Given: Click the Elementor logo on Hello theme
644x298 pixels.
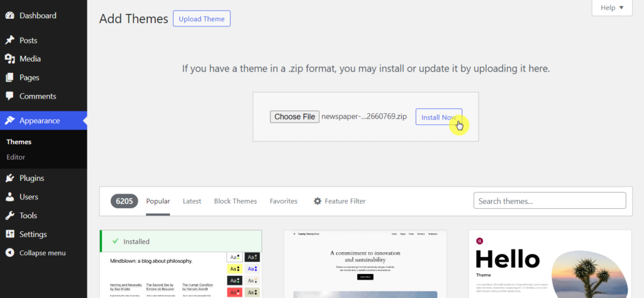Looking at the screenshot, I should click(x=479, y=241).
